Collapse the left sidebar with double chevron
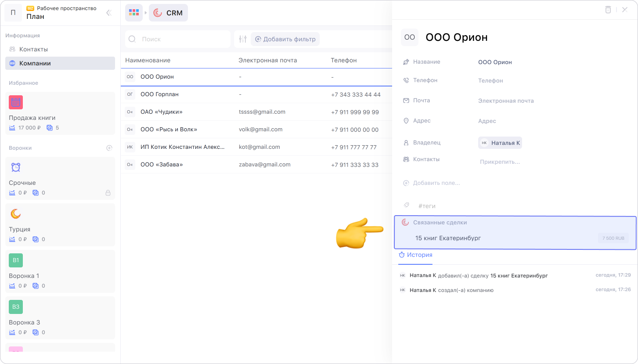This screenshot has width=638, height=364. click(109, 13)
